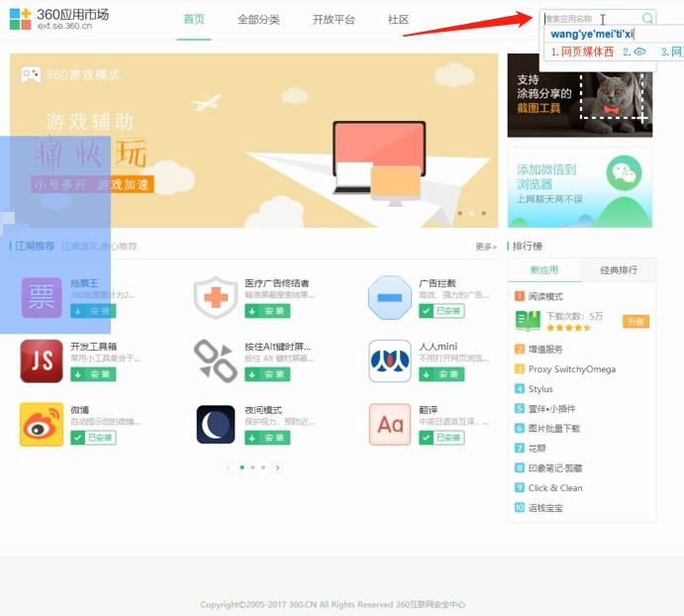Screen dimensions: 684x616
Task: Open the 夜间模式 moon icon
Action: (x=216, y=424)
